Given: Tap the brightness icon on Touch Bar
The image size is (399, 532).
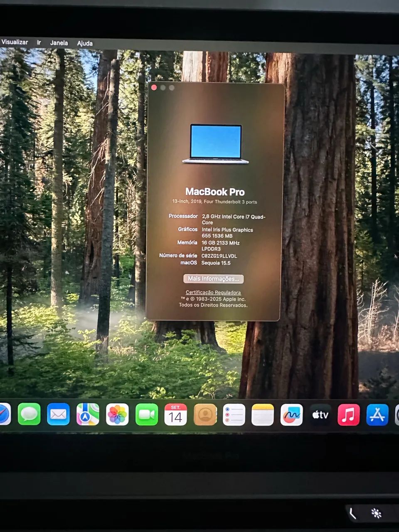Looking at the screenshot, I should 376,514.
